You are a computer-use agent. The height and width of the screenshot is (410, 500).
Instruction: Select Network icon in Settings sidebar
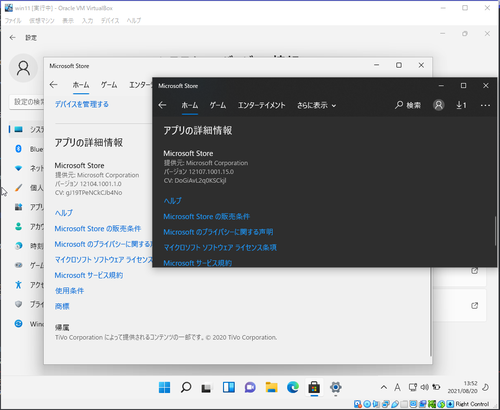click(19, 168)
